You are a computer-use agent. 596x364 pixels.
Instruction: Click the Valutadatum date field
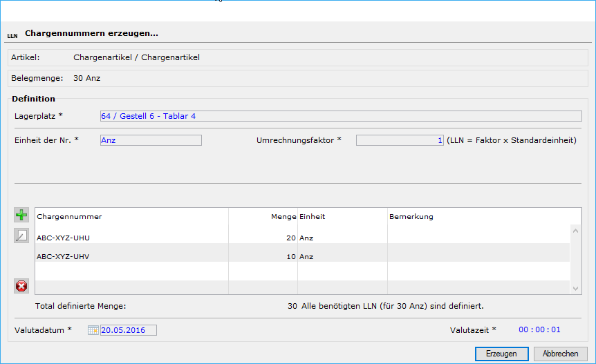(x=129, y=330)
